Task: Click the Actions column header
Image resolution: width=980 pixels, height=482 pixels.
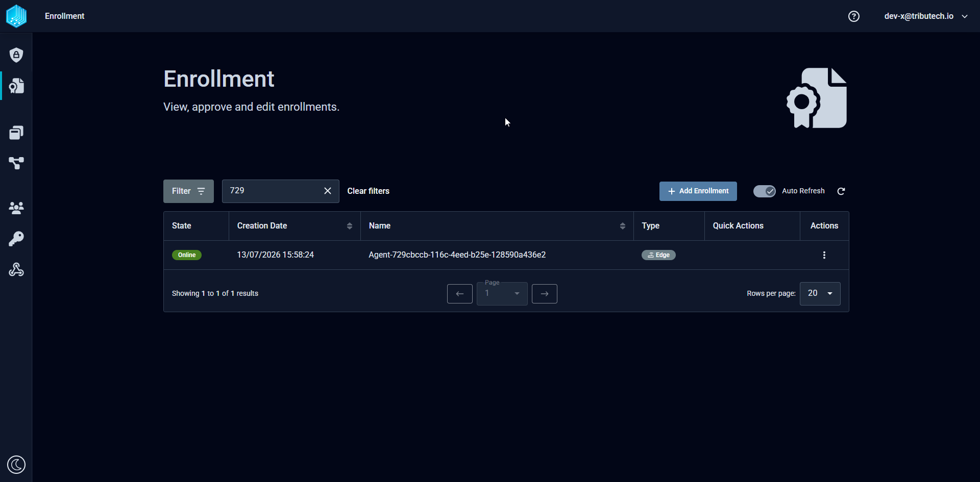Action: (824, 226)
